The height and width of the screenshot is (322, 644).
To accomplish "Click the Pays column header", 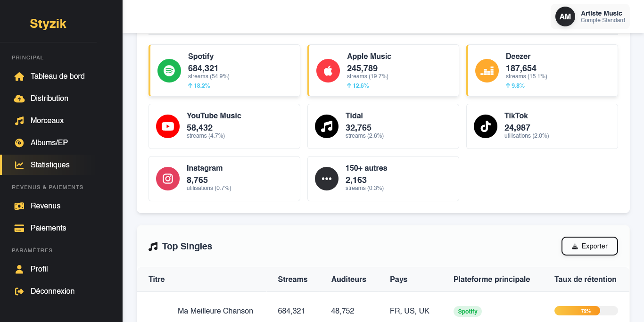I will click(x=399, y=280).
